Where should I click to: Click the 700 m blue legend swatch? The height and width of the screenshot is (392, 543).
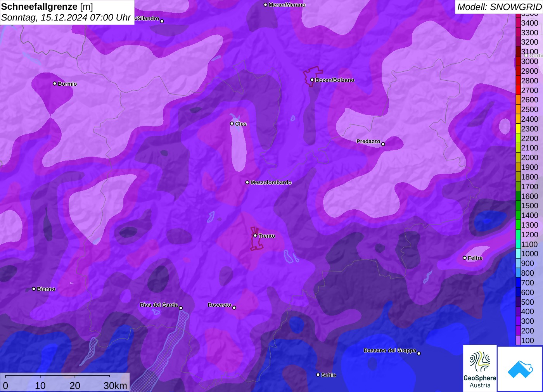click(518, 283)
